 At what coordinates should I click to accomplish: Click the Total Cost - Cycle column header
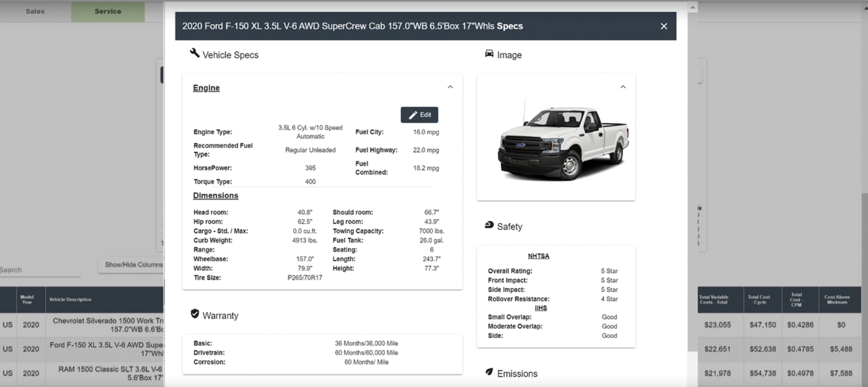coord(763,299)
